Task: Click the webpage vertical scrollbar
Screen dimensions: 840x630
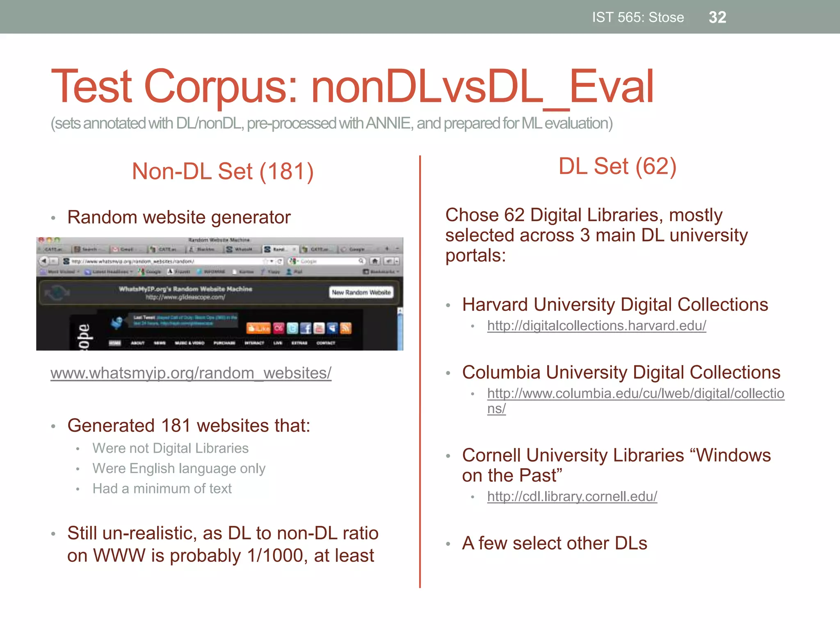Action: (x=400, y=329)
